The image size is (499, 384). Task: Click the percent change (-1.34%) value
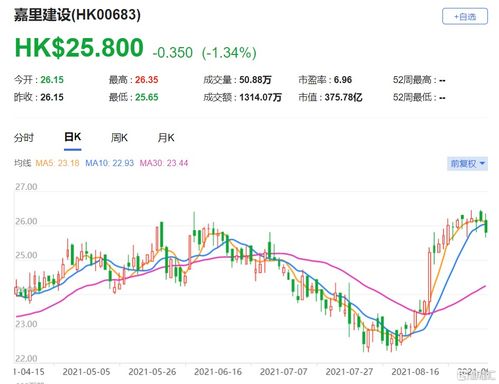229,53
